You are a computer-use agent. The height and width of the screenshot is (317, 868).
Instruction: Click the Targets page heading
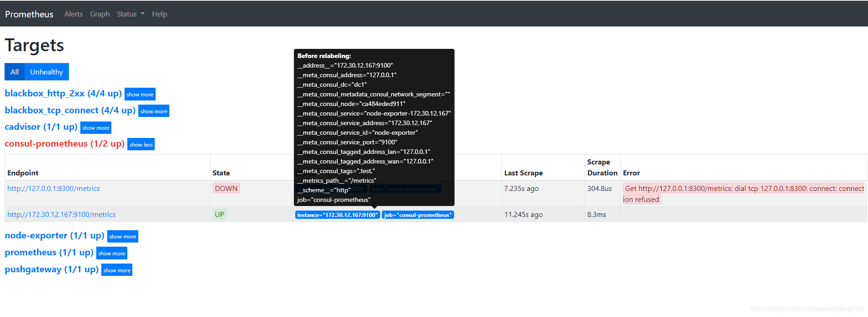pyautogui.click(x=34, y=45)
